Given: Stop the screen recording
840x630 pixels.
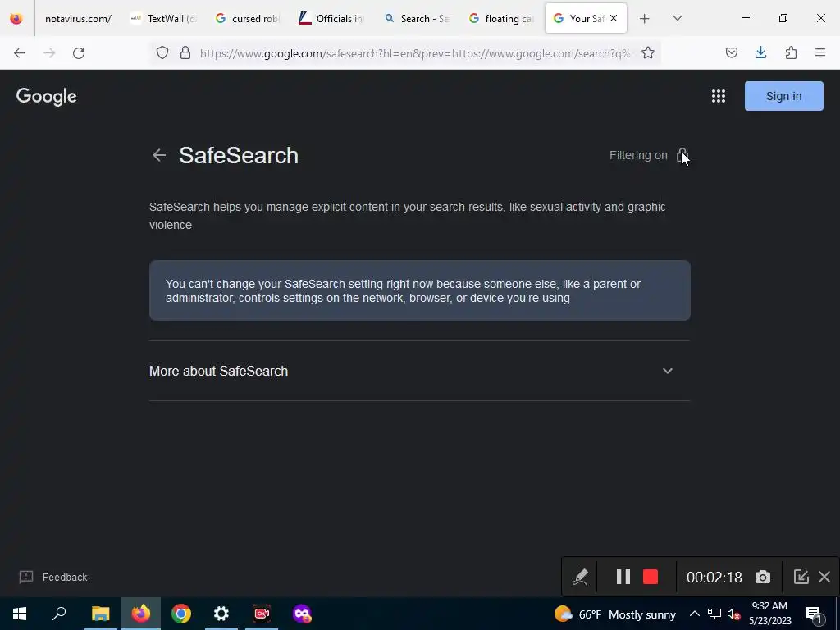Looking at the screenshot, I should point(651,577).
